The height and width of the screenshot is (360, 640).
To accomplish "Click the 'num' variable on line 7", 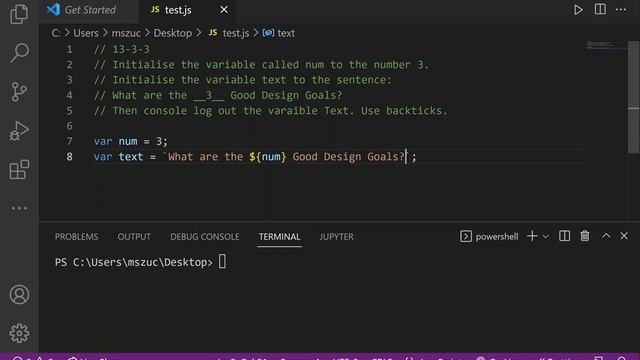I will 128,141.
